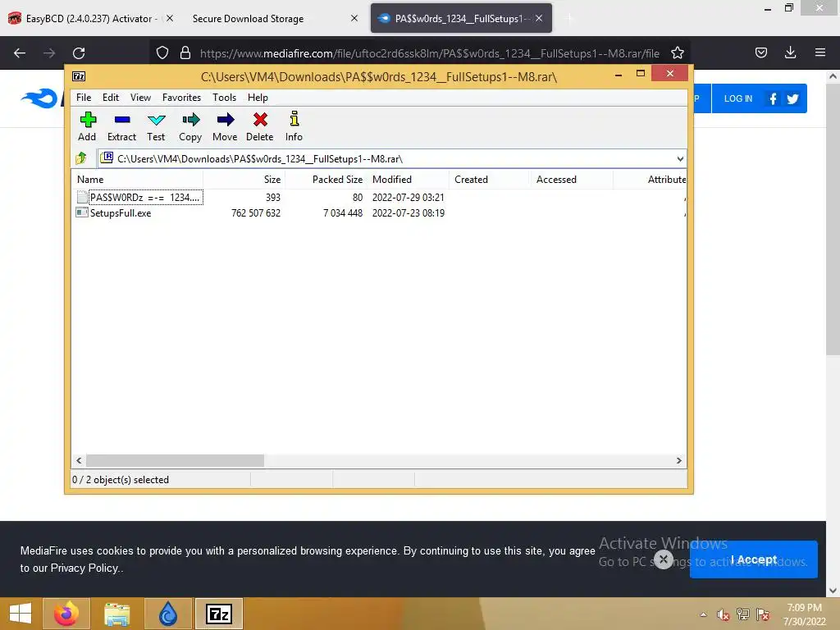Bookmark this page with the star

coord(677,52)
